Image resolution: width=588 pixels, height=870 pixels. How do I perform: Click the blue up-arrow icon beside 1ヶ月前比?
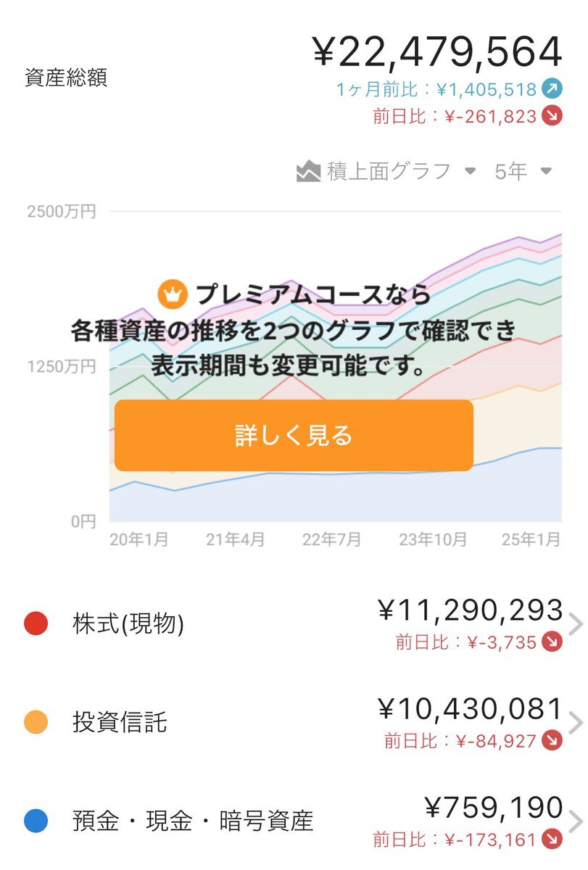pos(553,90)
